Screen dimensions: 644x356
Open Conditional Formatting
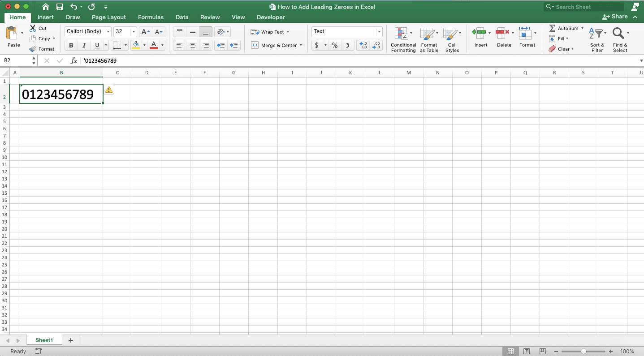pos(403,39)
